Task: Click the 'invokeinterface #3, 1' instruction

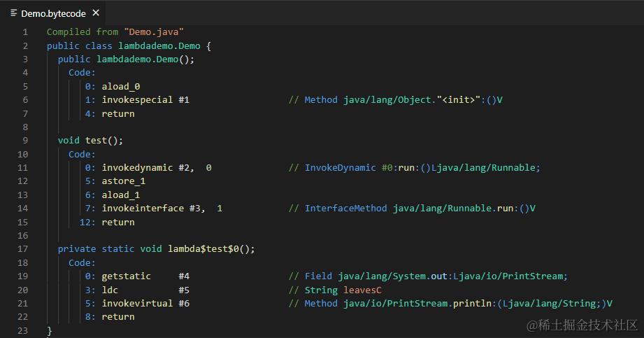Action: point(162,209)
